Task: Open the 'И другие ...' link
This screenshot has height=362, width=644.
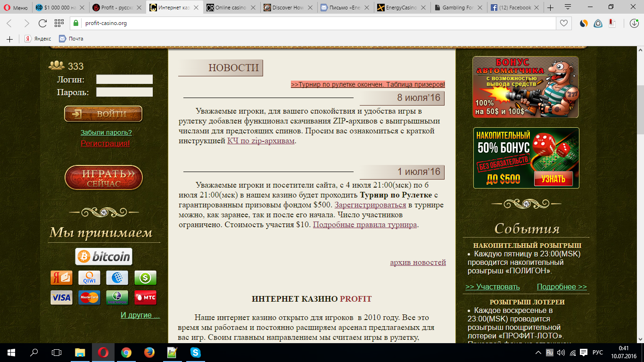Action: 140,315
